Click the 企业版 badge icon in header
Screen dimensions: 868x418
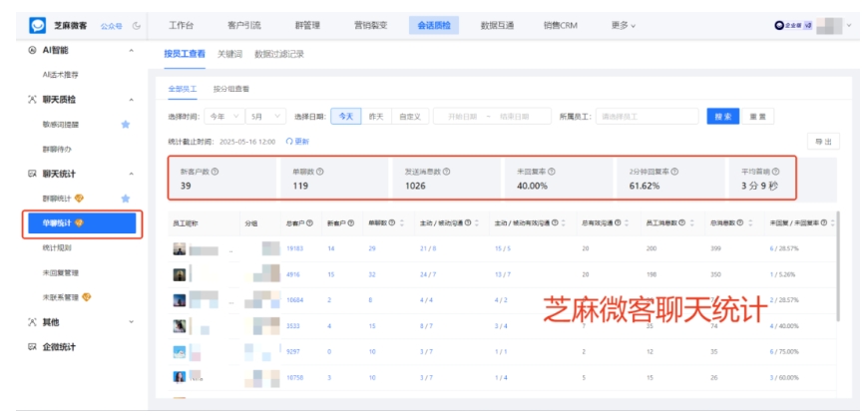[x=794, y=26]
